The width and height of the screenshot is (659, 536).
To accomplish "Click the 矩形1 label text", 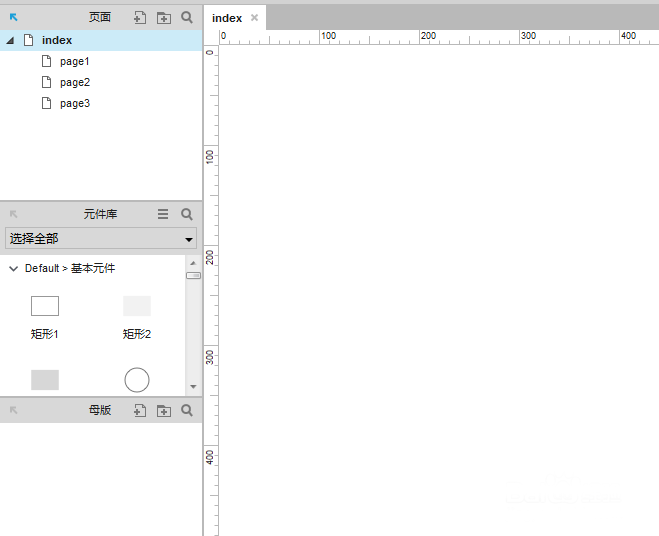I will pos(45,334).
